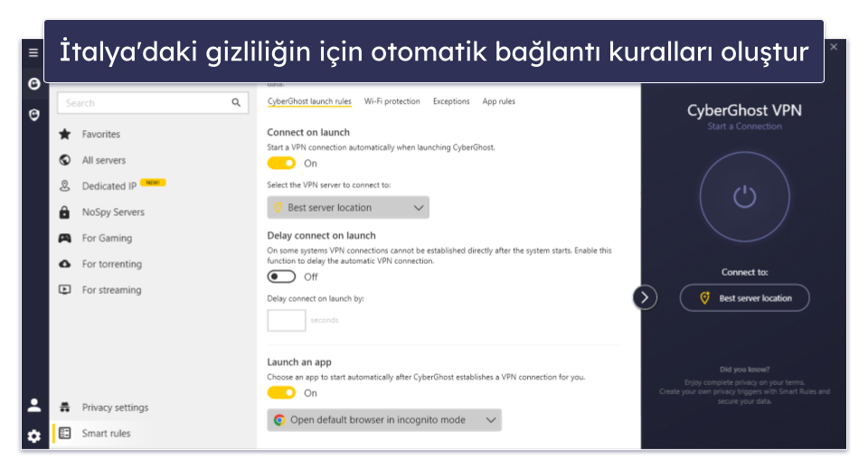Open the account profile icon
Image resolution: width=868 pixels, height=461 pixels.
[x=34, y=406]
